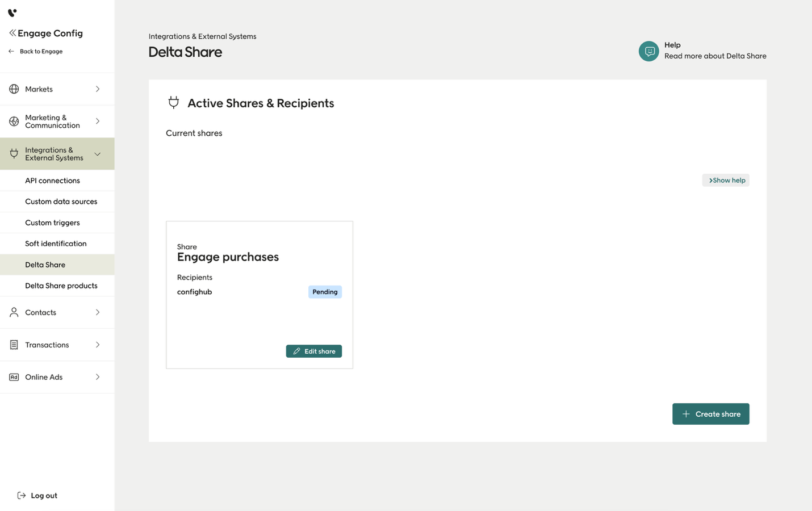Expand the Markets section chevron
The height and width of the screenshot is (511, 812).
click(x=98, y=89)
